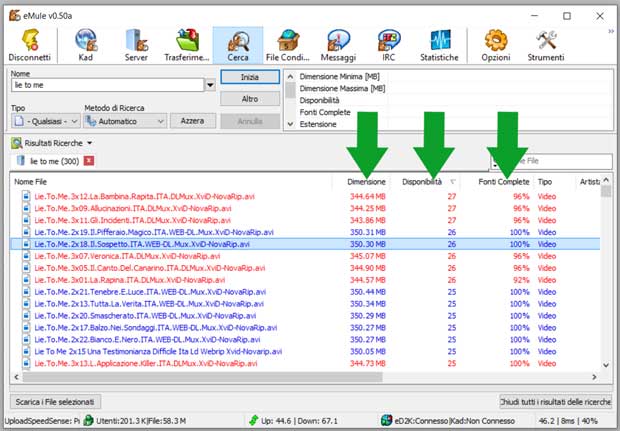The image size is (620, 431).
Task: Select Lie.To.Me.3x01.La.Rapina file row
Action: click(304, 280)
